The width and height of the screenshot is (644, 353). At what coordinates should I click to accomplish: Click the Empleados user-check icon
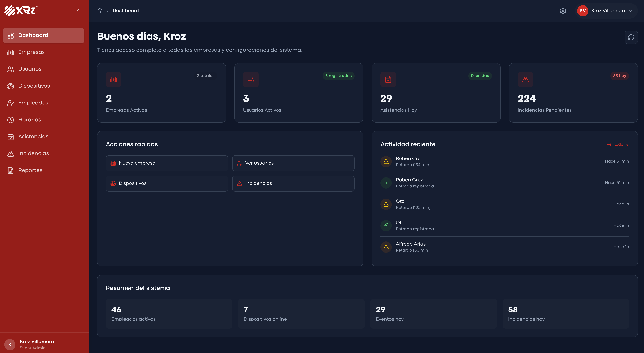point(11,103)
